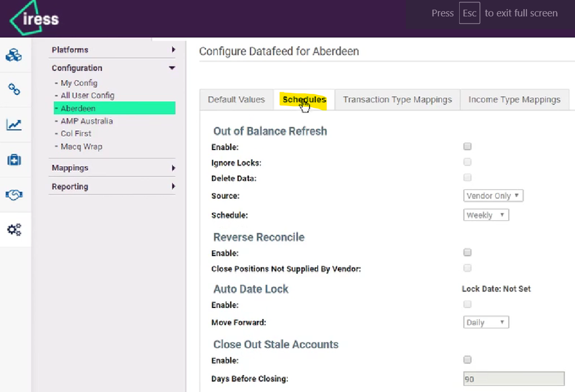
Task: Tick Enable under Close Out Stale Accounts
Action: (x=467, y=360)
